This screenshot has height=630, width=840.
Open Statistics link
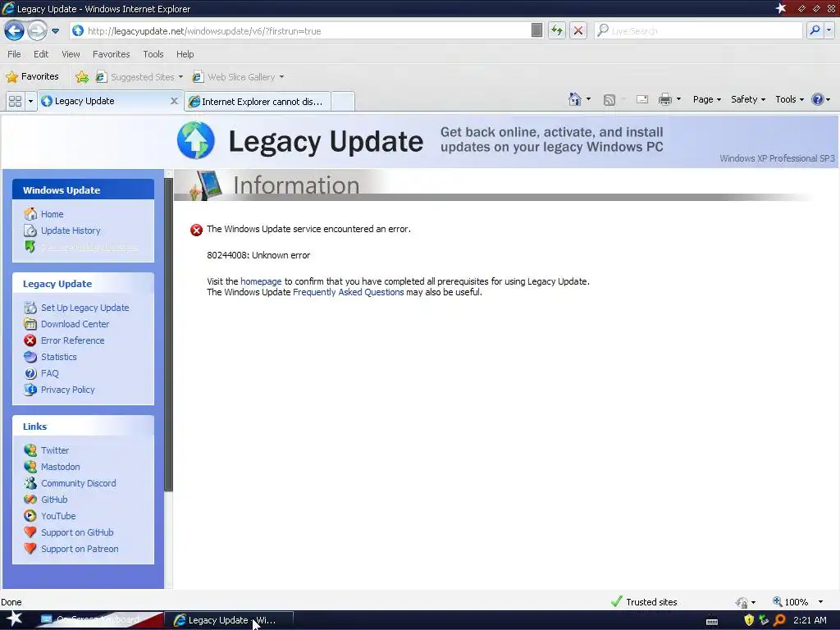(58, 357)
